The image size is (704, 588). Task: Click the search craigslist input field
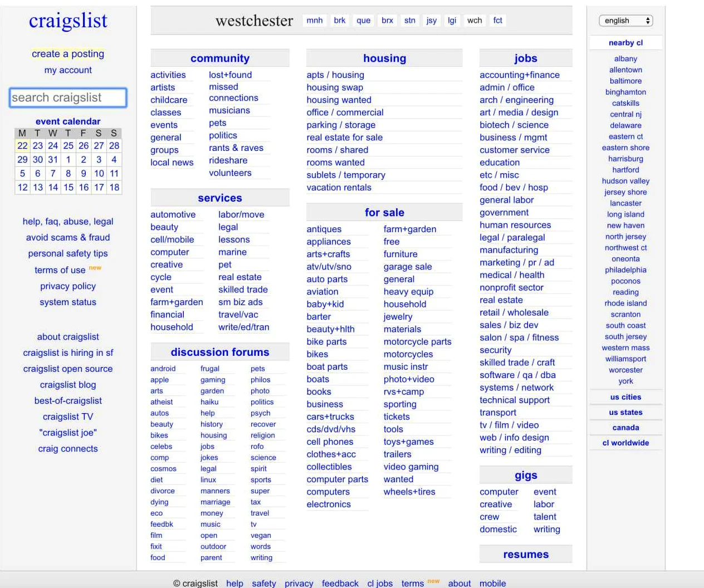pyautogui.click(x=68, y=97)
